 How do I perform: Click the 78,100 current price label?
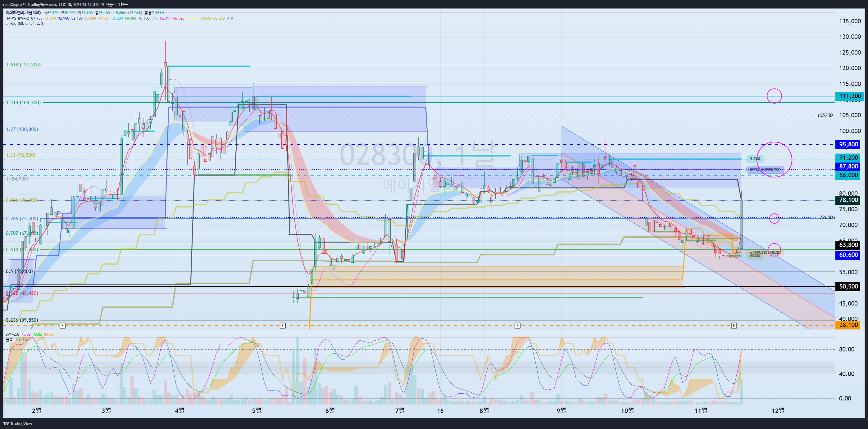[x=848, y=200]
